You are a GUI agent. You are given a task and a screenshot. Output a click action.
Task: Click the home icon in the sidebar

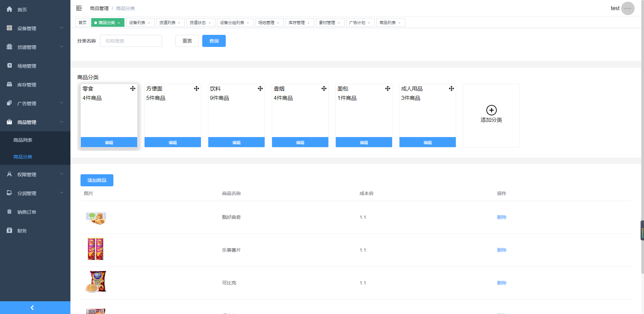click(x=9, y=9)
